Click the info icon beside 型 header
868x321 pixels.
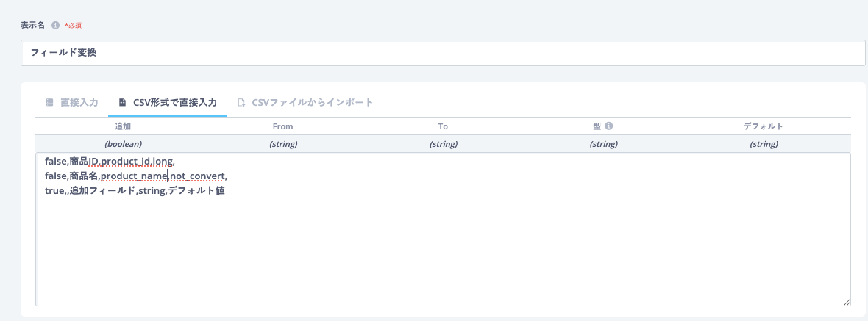click(609, 126)
